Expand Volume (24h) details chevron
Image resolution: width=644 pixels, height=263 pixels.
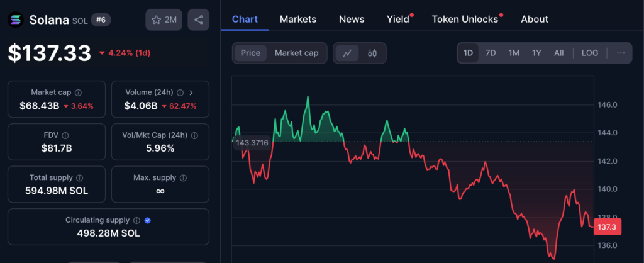[191, 92]
